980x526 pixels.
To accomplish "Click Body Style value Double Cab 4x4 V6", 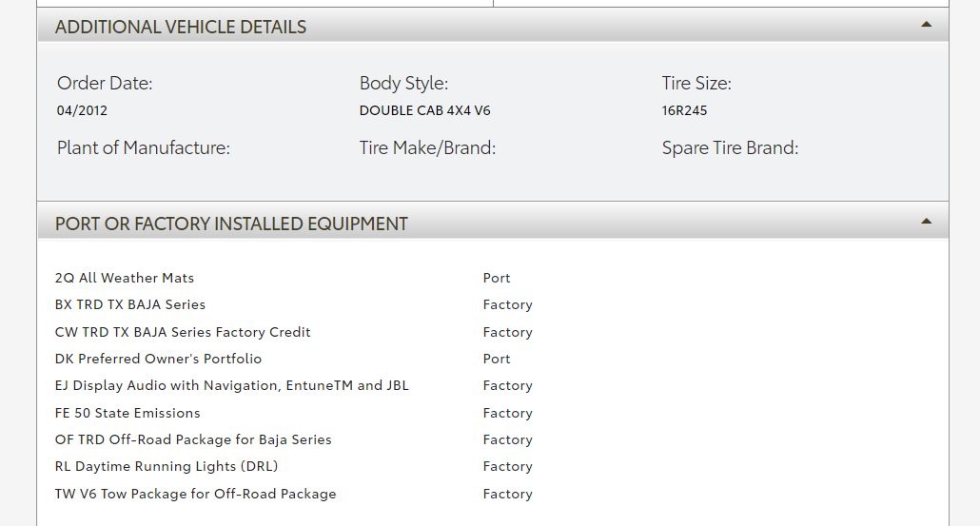I will tap(424, 110).
